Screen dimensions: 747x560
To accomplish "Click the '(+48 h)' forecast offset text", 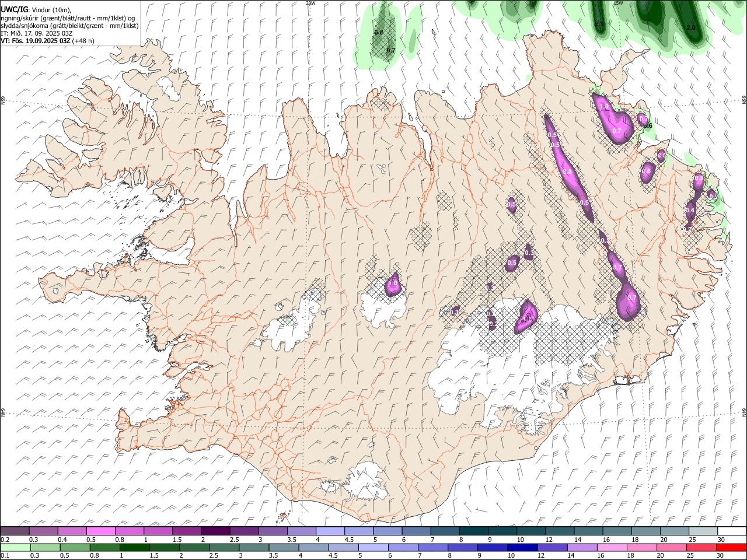I will point(83,41).
